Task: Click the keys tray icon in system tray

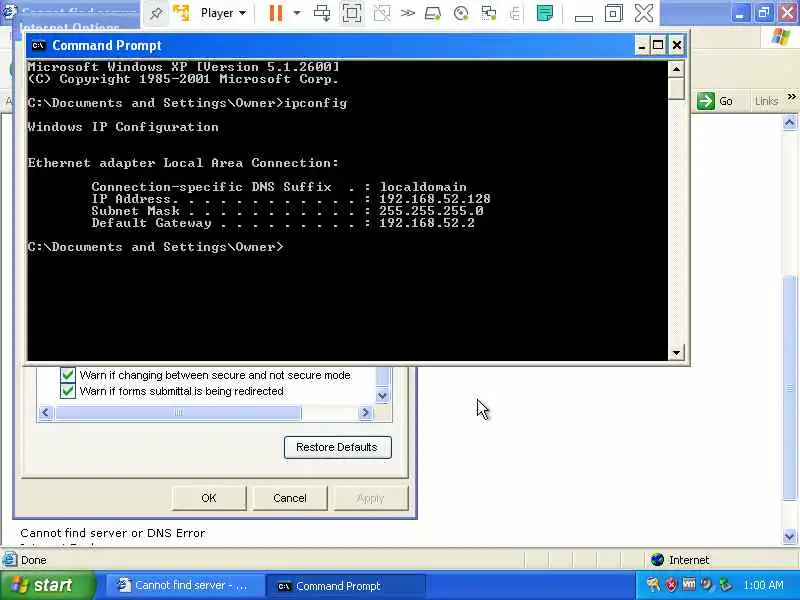Action: point(653,585)
